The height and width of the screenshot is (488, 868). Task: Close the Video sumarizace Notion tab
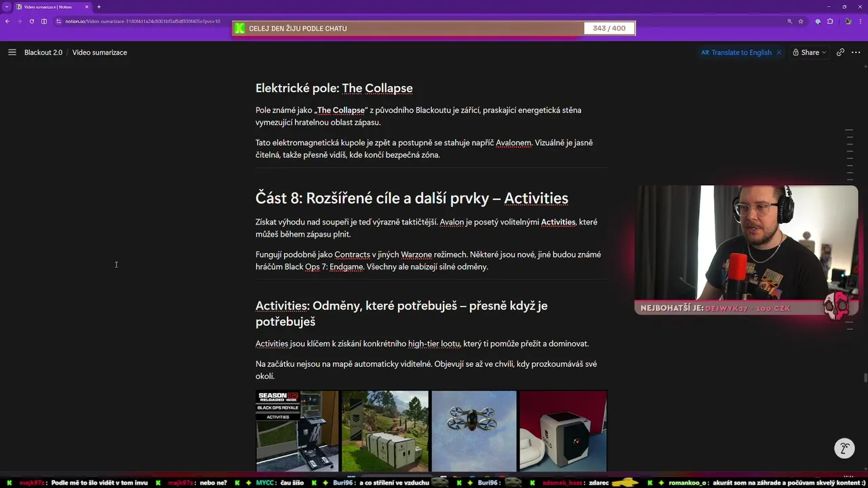(87, 7)
